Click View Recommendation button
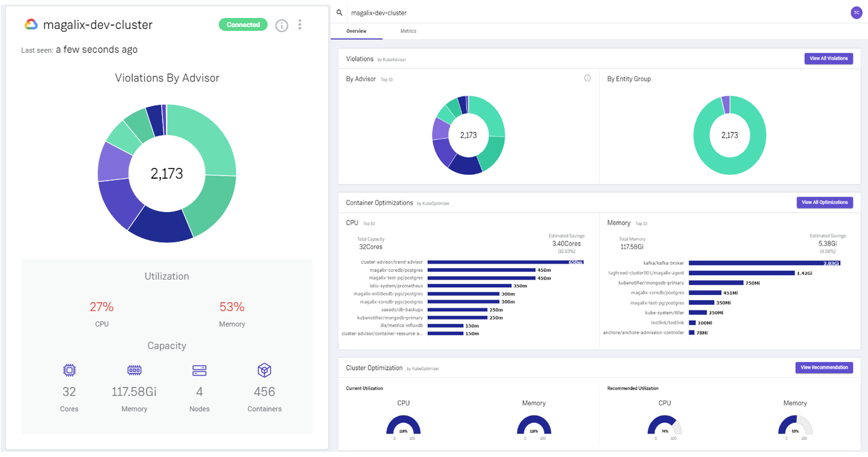The image size is (868, 457). pos(824,368)
